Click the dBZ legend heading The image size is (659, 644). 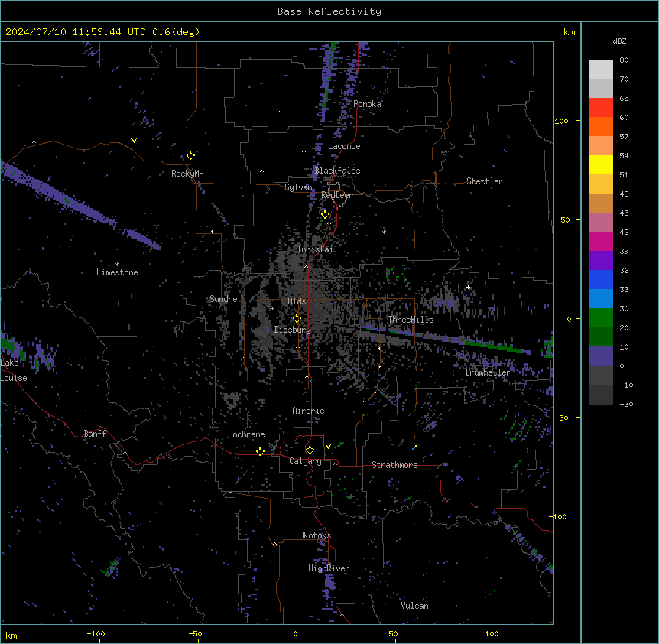point(619,41)
